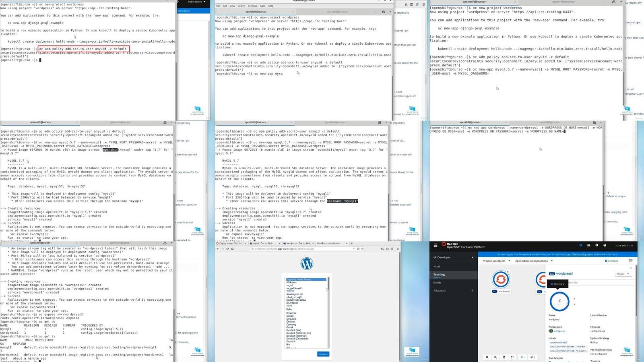
Task: Open Firefox hamburger menu in WordPress window
Action: (398, 249)
